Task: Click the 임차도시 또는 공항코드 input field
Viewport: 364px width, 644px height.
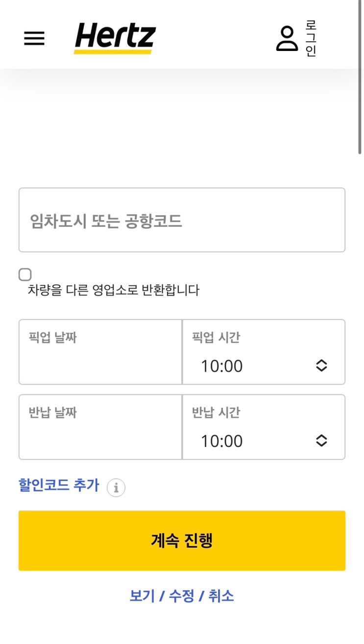Action: pyautogui.click(x=182, y=220)
